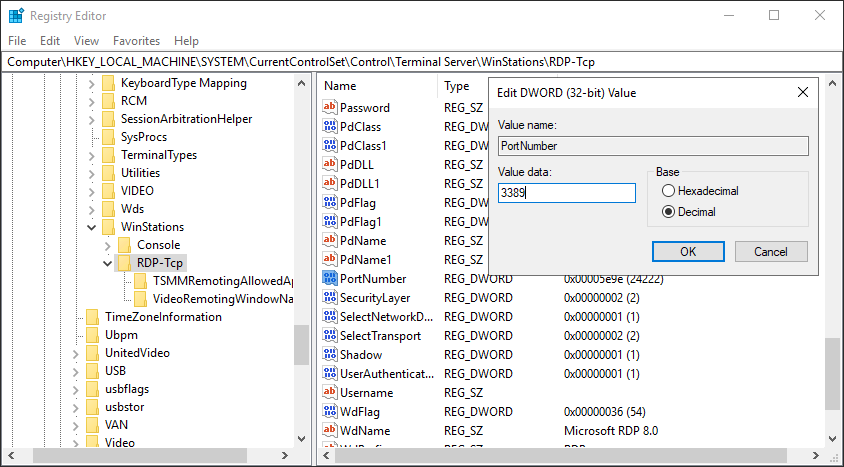Confirm the value with OK button
Viewport: 844px width, 467px height.
pyautogui.click(x=688, y=251)
